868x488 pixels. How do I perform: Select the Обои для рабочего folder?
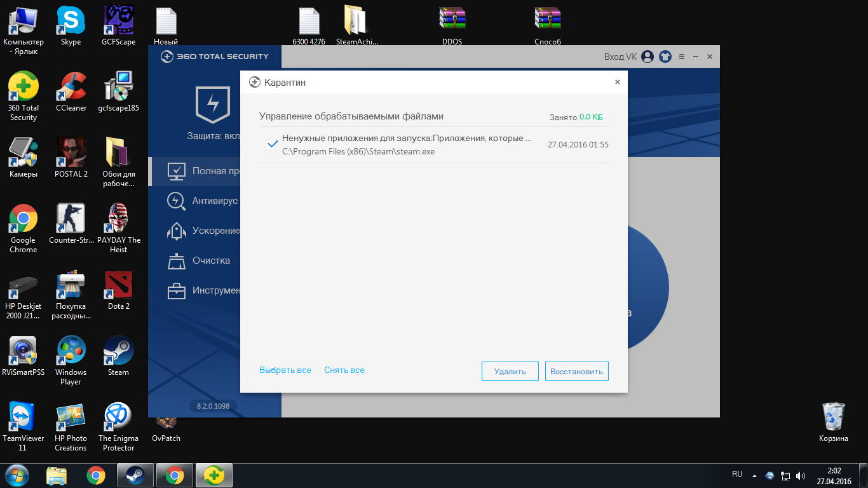(119, 162)
